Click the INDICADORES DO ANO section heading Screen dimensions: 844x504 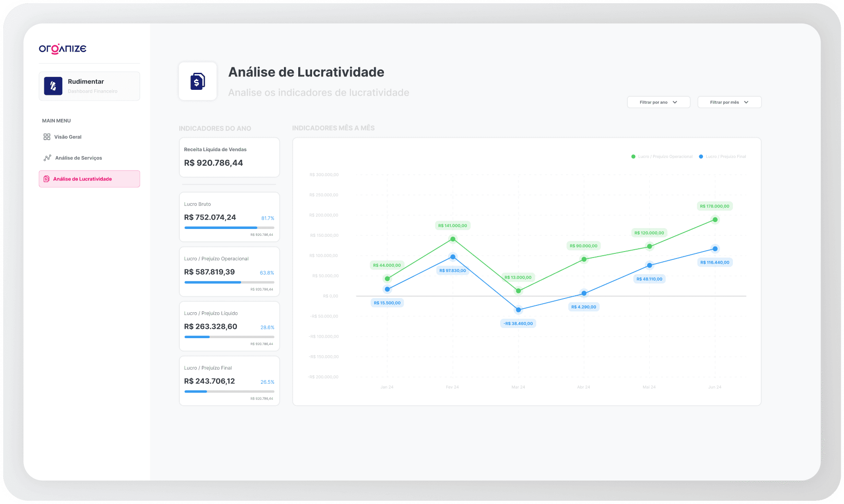215,129
